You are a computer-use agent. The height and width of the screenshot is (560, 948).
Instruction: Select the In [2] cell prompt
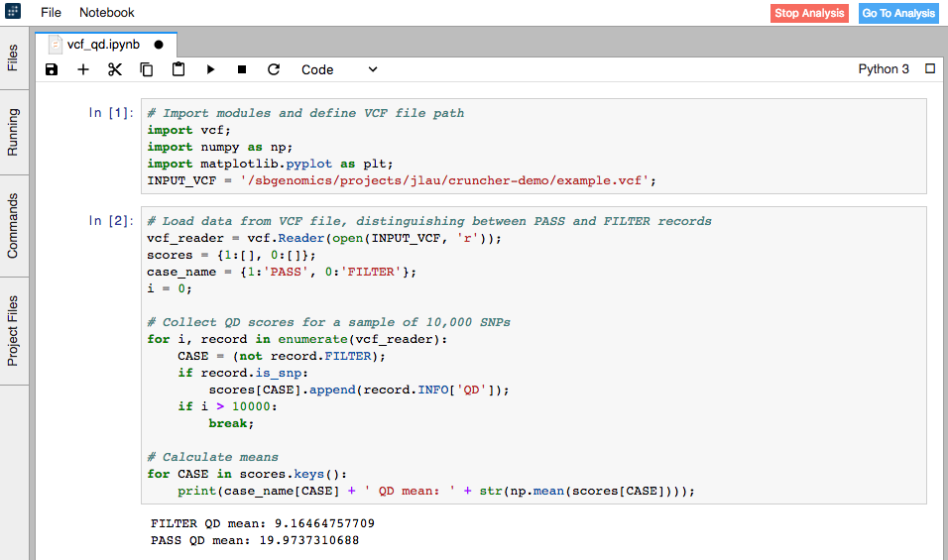coord(111,220)
